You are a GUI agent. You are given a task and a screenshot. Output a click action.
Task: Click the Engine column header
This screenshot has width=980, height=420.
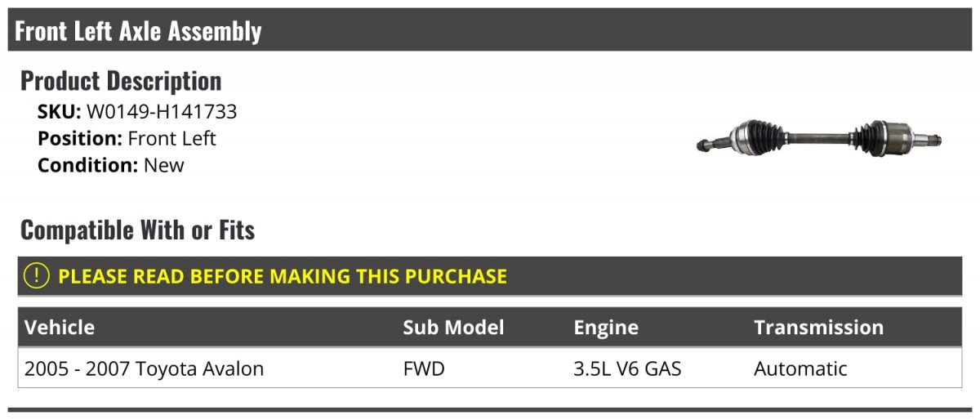point(606,328)
